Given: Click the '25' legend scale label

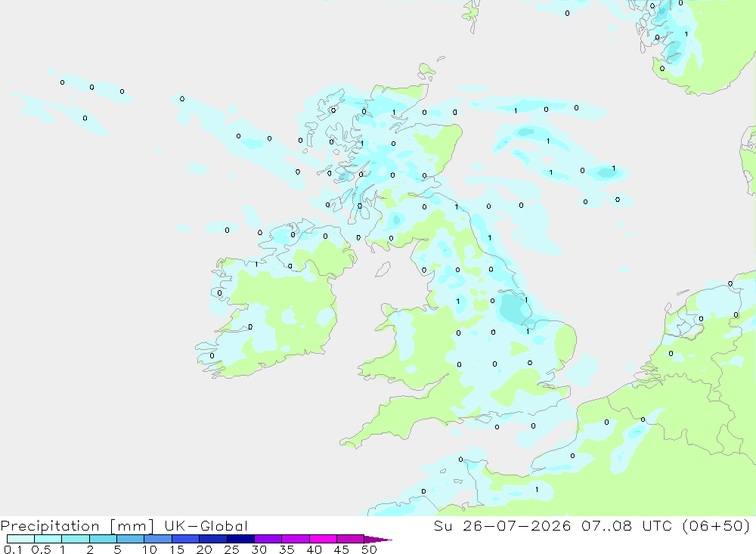Looking at the screenshot, I should (x=232, y=549).
